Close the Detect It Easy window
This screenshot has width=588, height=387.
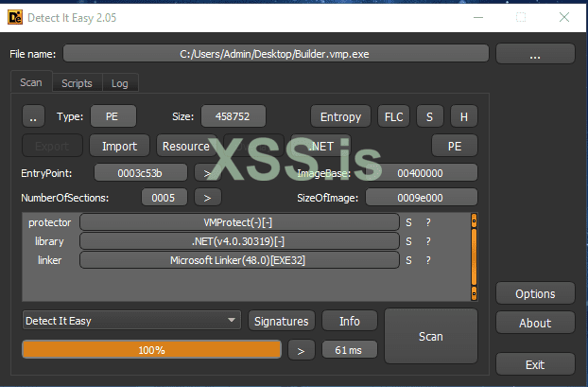[564, 17]
